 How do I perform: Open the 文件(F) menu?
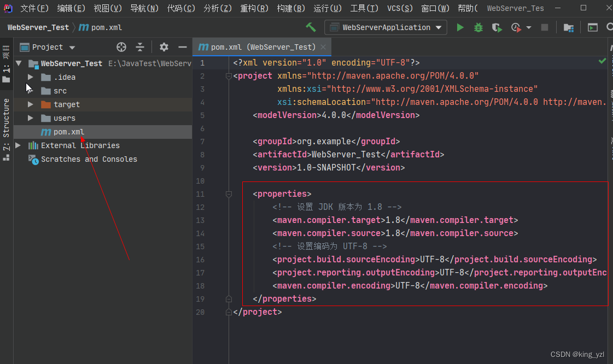tap(34, 8)
